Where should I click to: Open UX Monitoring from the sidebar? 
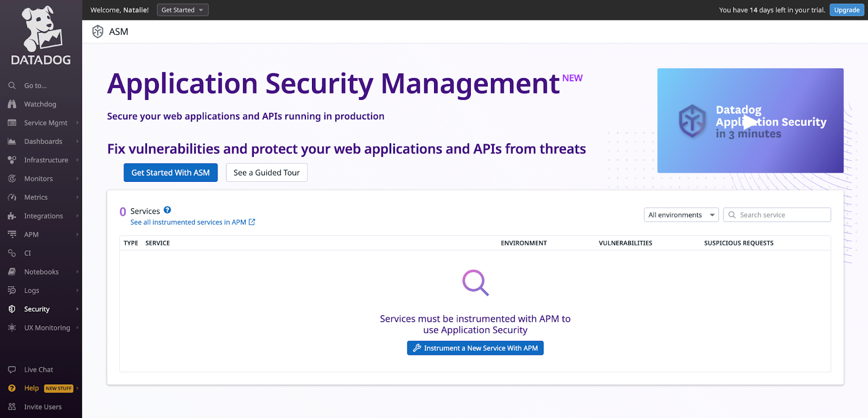click(47, 328)
